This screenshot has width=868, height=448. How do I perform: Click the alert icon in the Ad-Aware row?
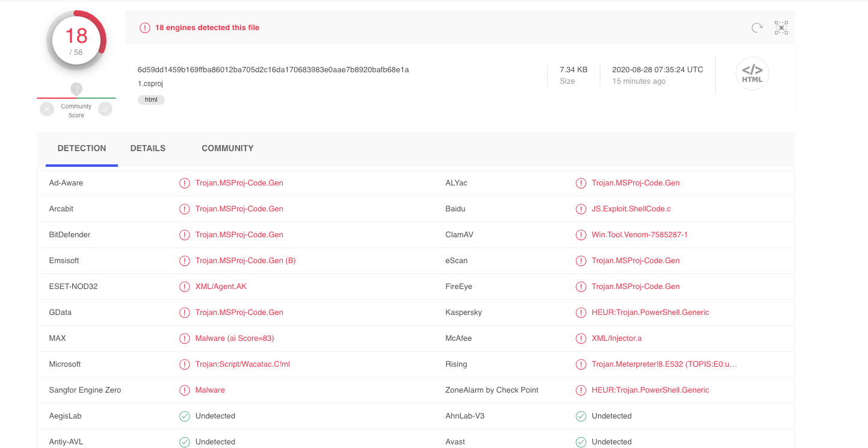click(x=185, y=183)
